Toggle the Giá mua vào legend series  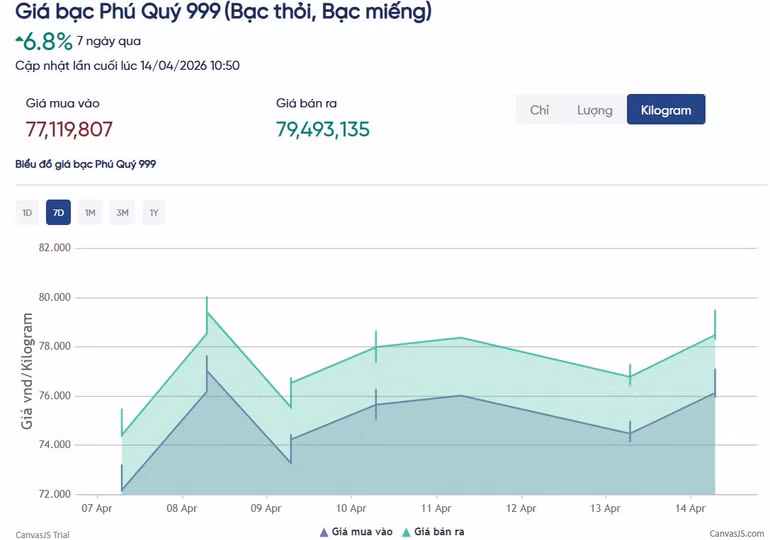(x=362, y=533)
